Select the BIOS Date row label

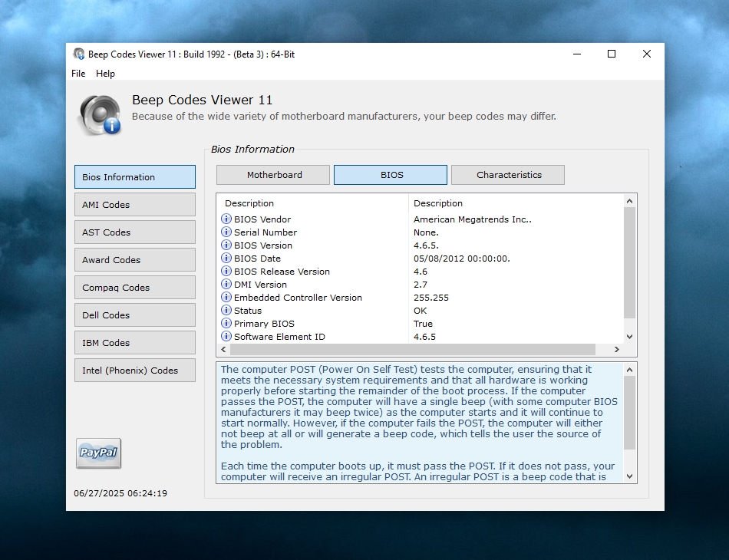pyautogui.click(x=258, y=259)
